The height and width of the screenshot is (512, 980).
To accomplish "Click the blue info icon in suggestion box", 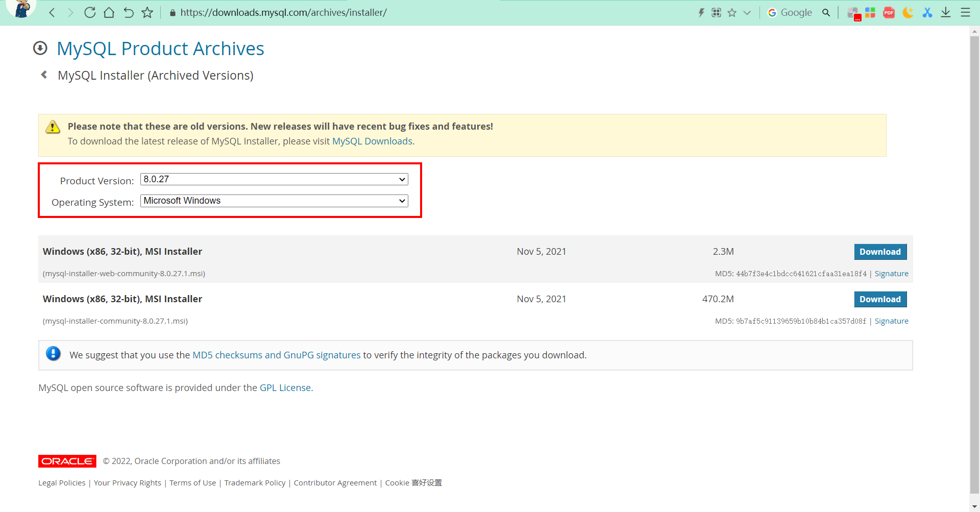I will point(53,353).
